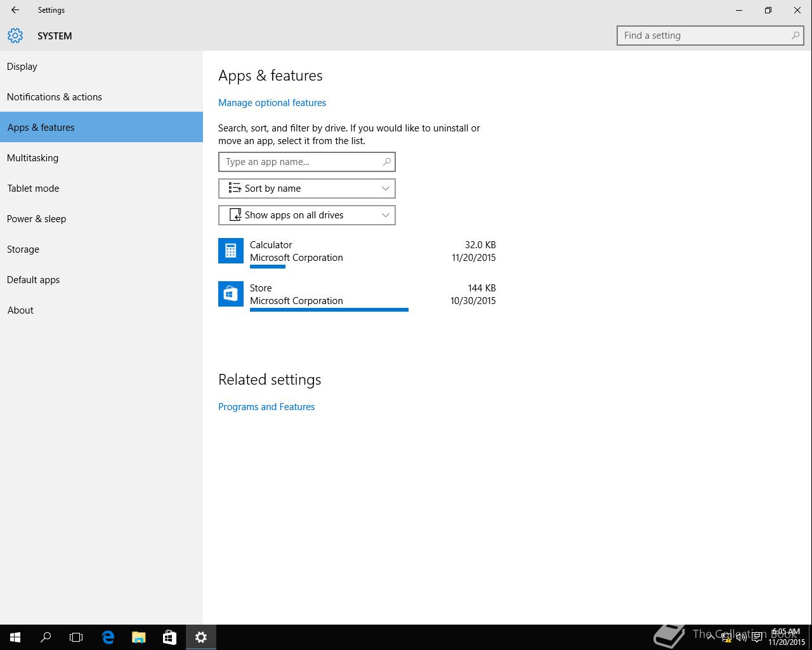This screenshot has width=812, height=650.
Task: Open the Store from taskbar
Action: (169, 637)
